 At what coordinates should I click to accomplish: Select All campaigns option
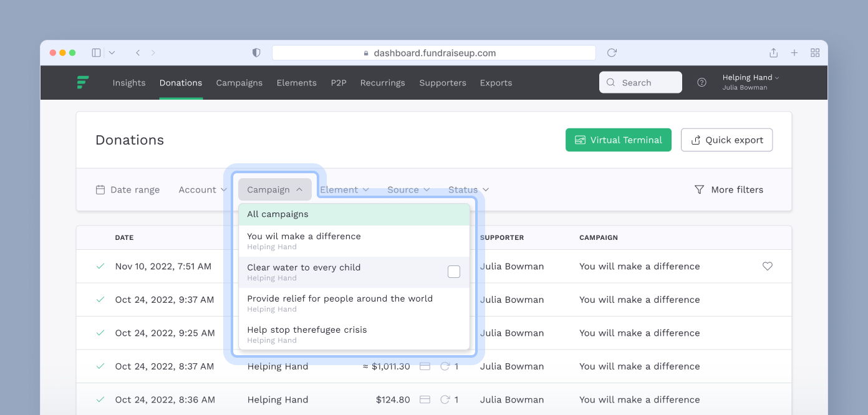coord(354,214)
